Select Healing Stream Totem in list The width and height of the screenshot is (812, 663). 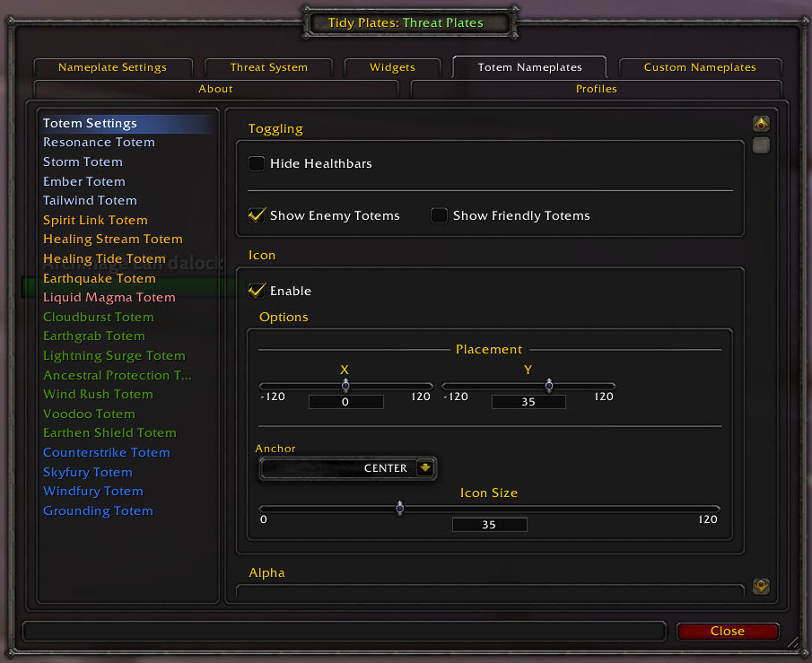113,240
